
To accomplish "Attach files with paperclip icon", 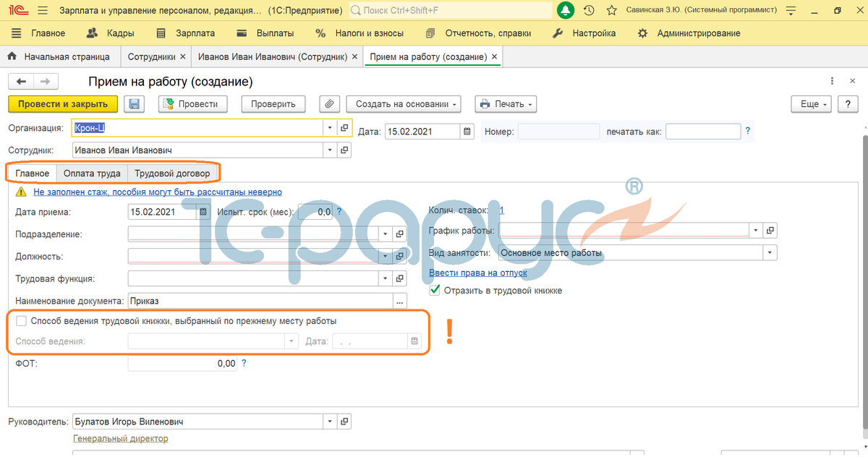I will pos(328,104).
